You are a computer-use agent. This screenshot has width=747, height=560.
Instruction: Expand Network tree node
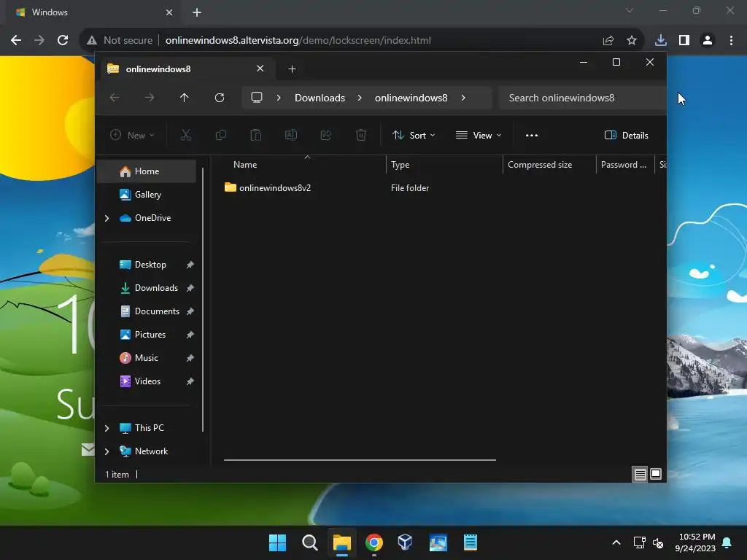click(107, 451)
